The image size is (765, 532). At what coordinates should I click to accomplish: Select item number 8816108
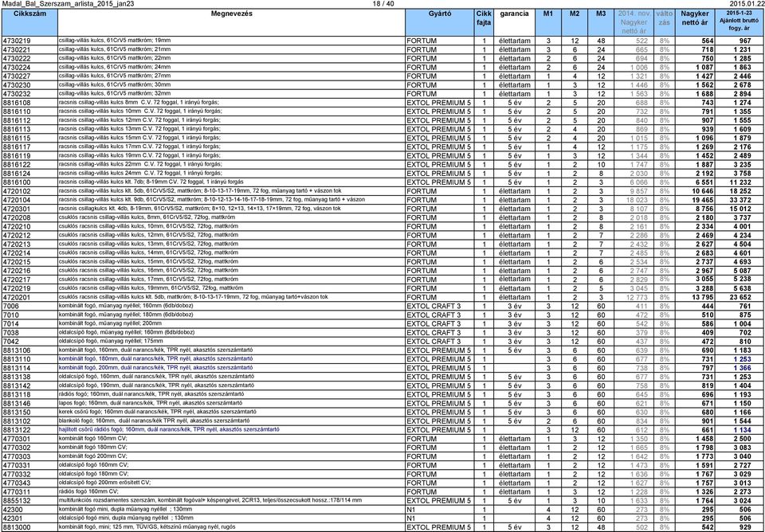17,103
